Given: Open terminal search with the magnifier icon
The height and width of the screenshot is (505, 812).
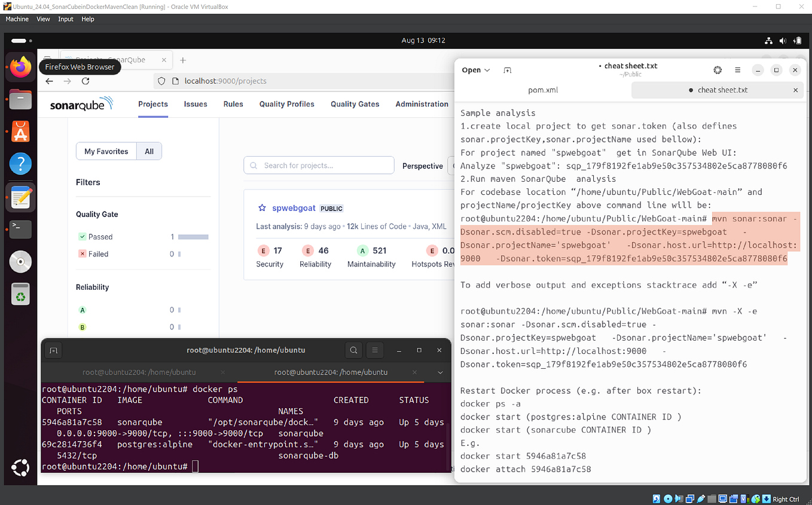Looking at the screenshot, I should (x=353, y=350).
